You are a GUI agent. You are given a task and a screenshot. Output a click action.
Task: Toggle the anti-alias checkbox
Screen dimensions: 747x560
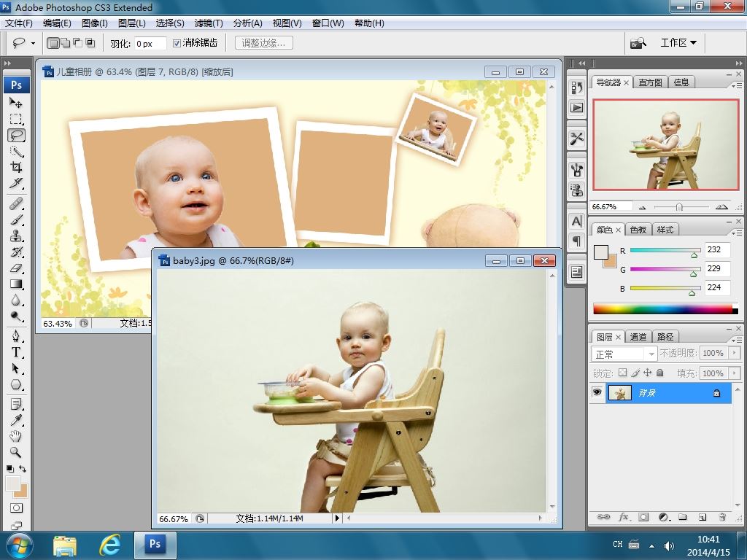[x=177, y=43]
